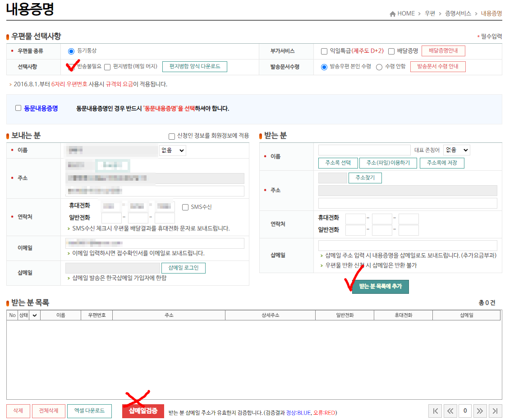Image resolution: width=505 pixels, height=420 pixels.
Task: Open 발송문서 수령 안내 guide
Action: 438,67
